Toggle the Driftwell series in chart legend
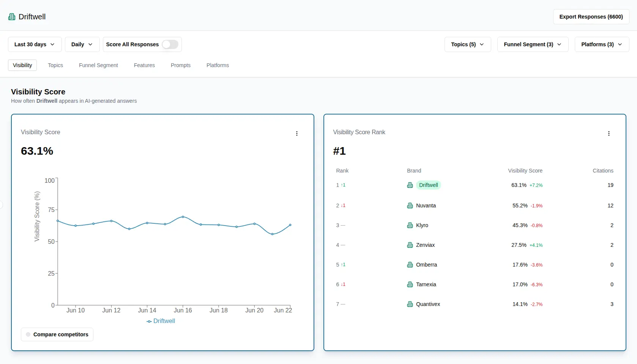Viewport: 637px width, 364px height. click(161, 321)
